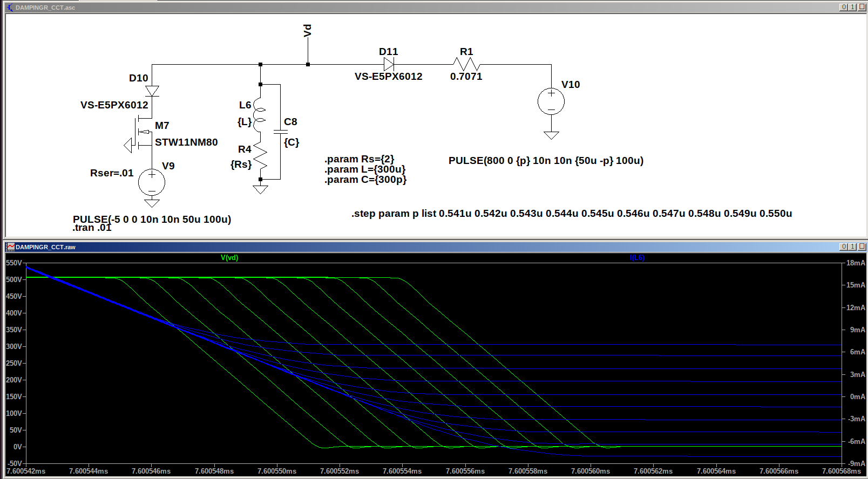Screen dimensions: 868x479
Task: Select the V10 voltage source symbol
Action: click(x=551, y=101)
